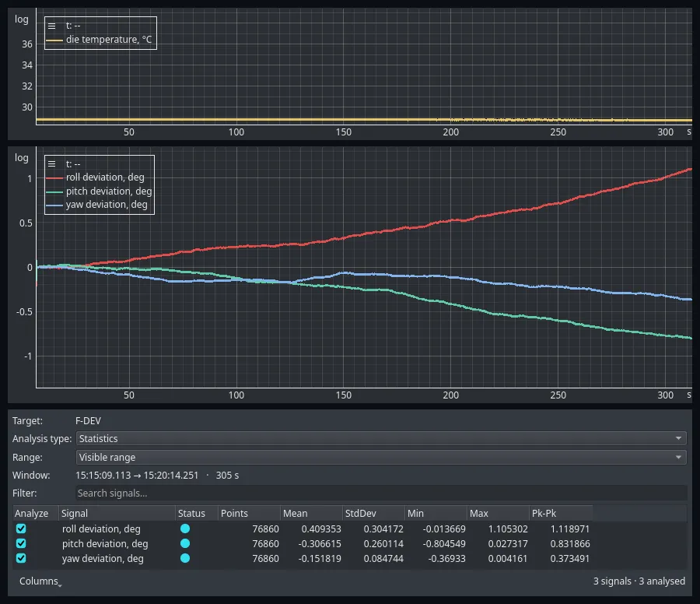Select the yaw deviation signal name cell

point(103,558)
